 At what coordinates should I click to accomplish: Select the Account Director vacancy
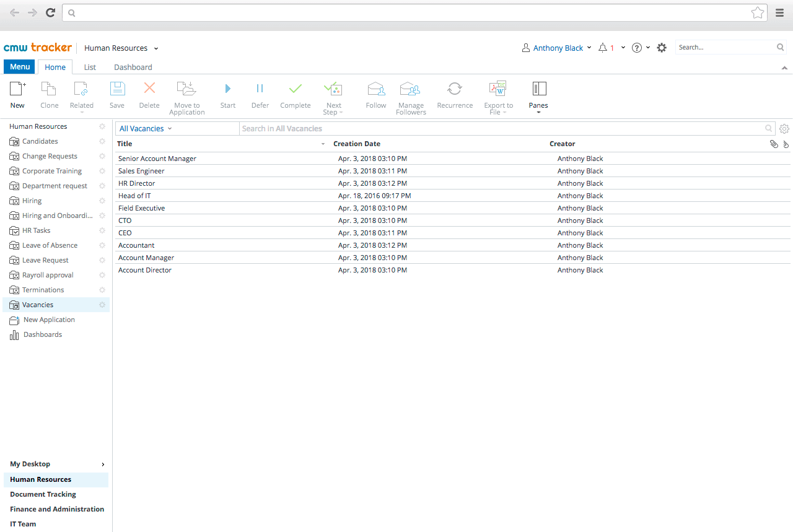[452, 270]
